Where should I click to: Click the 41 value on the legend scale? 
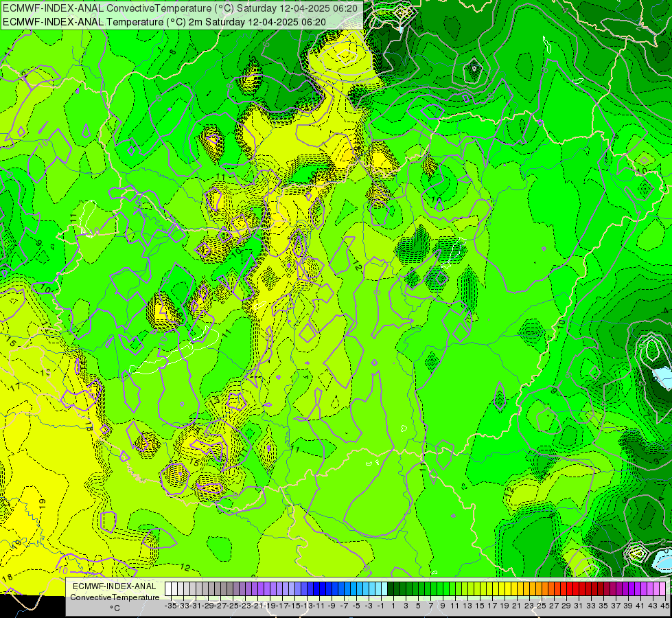coord(640,606)
